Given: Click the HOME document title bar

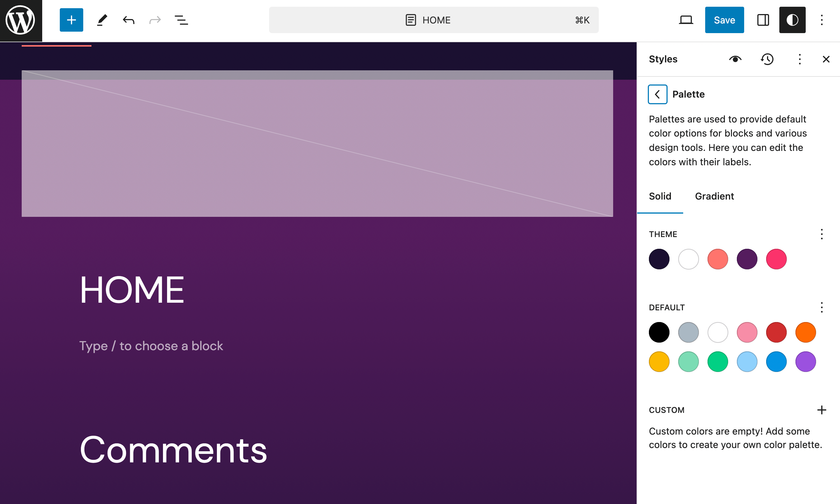Looking at the screenshot, I should 434,20.
